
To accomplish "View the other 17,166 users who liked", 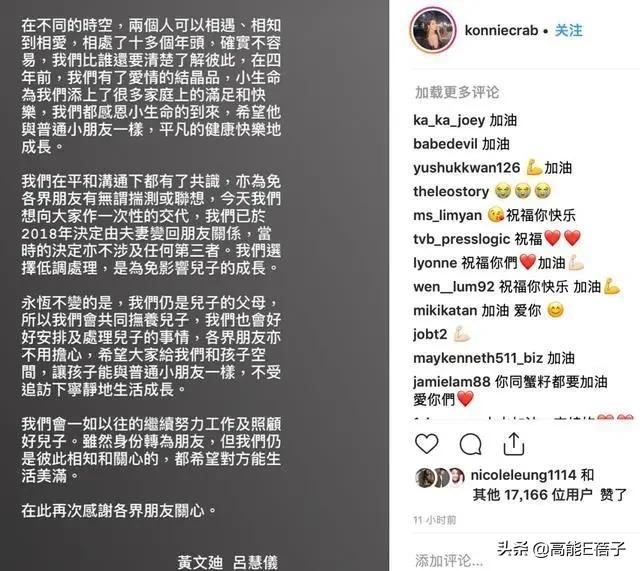I will point(532,495).
